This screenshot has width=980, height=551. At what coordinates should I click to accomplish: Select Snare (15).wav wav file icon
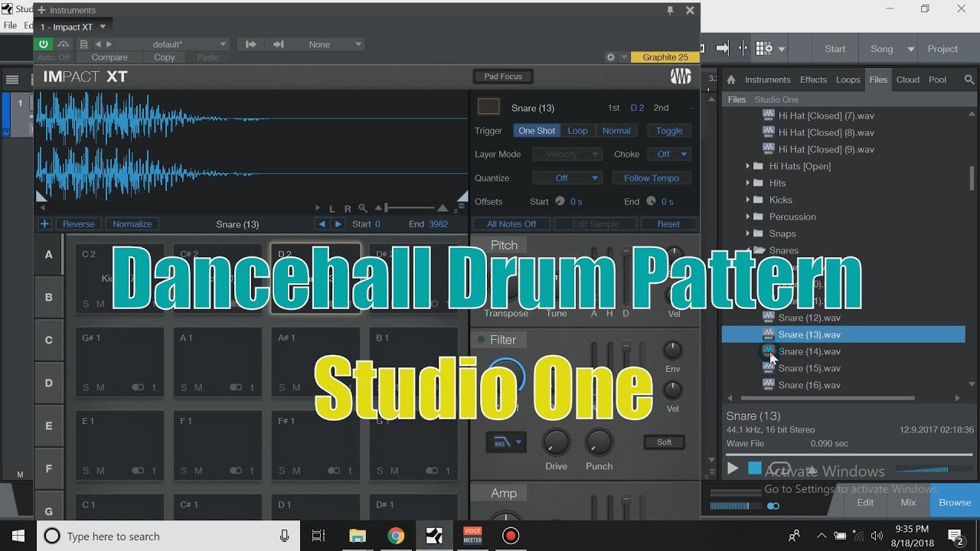pyautogui.click(x=769, y=368)
